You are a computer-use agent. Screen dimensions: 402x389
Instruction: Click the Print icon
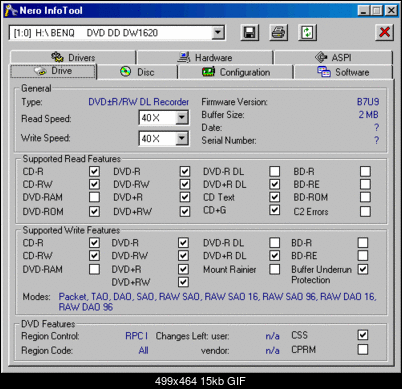[x=278, y=33]
